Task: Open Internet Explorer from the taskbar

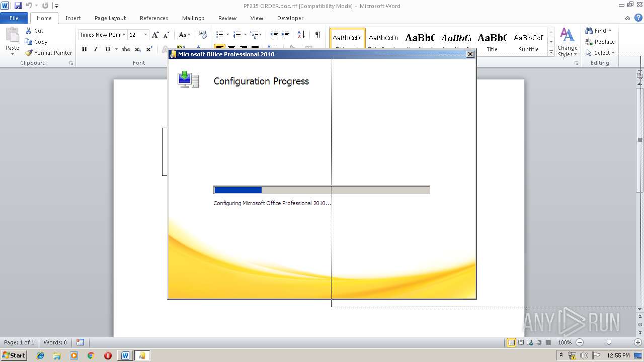Action: click(x=40, y=355)
